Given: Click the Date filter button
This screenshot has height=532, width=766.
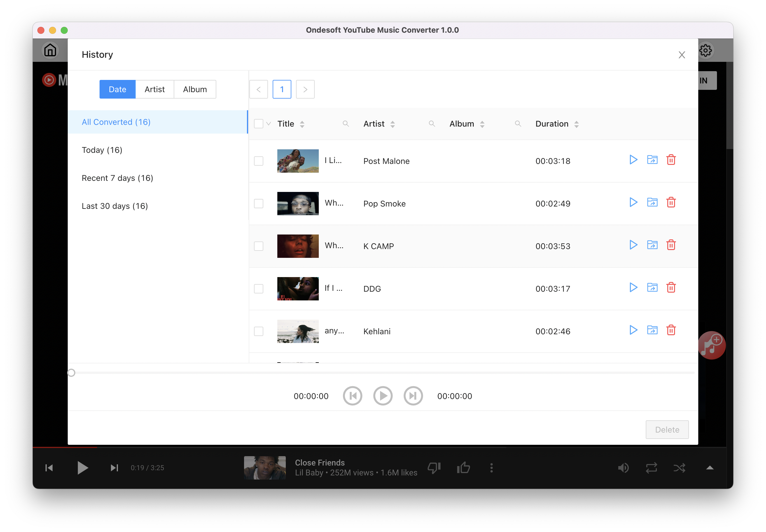Looking at the screenshot, I should click(x=118, y=89).
